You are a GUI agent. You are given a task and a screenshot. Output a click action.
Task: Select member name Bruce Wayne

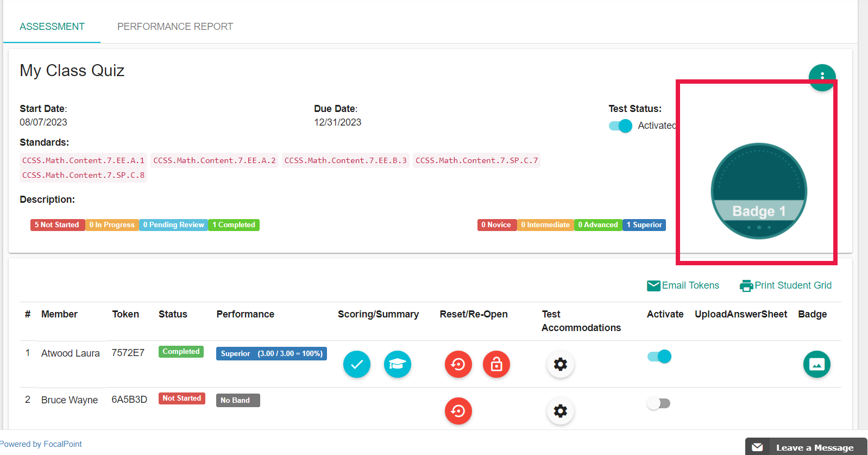pos(70,400)
